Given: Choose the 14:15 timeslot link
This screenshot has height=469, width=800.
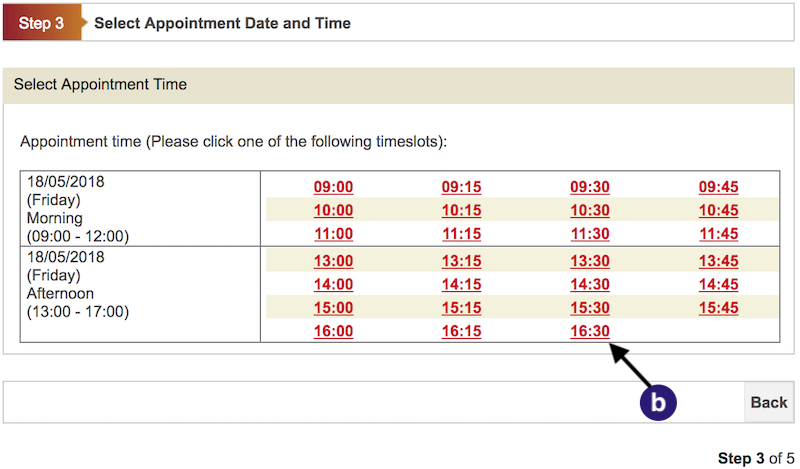Looking at the screenshot, I should 461,284.
